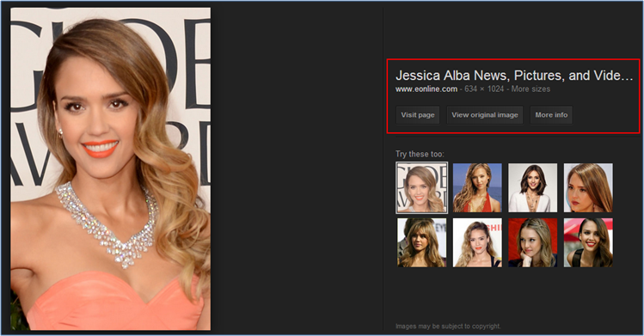The height and width of the screenshot is (336, 644).
Task: Click the View original image button
Action: [485, 115]
